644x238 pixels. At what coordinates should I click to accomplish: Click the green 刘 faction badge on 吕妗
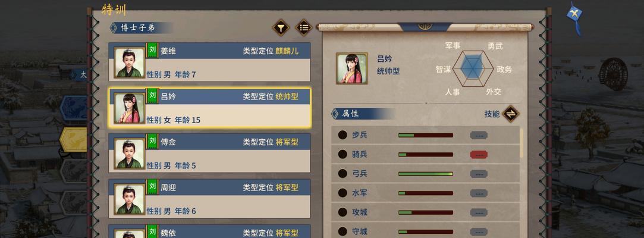(x=152, y=95)
